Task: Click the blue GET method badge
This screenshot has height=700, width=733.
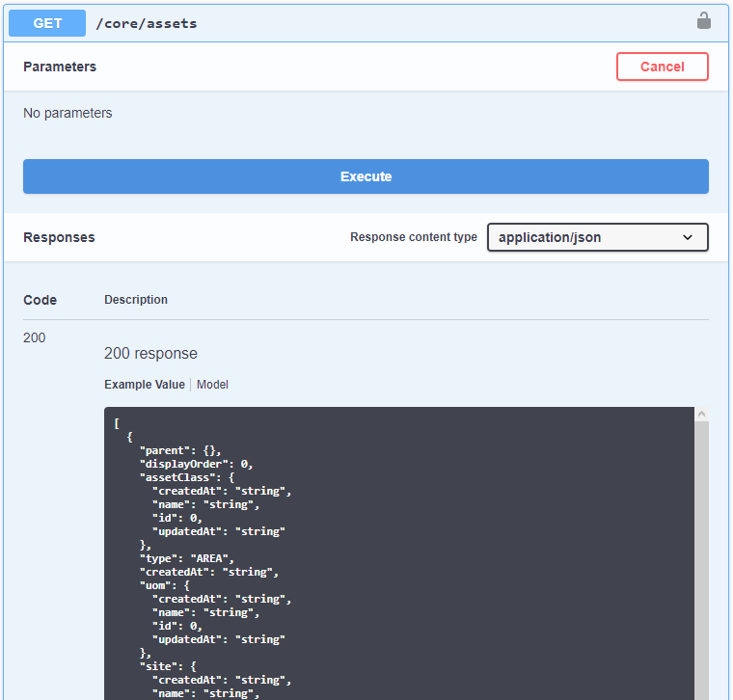Action: 47,23
